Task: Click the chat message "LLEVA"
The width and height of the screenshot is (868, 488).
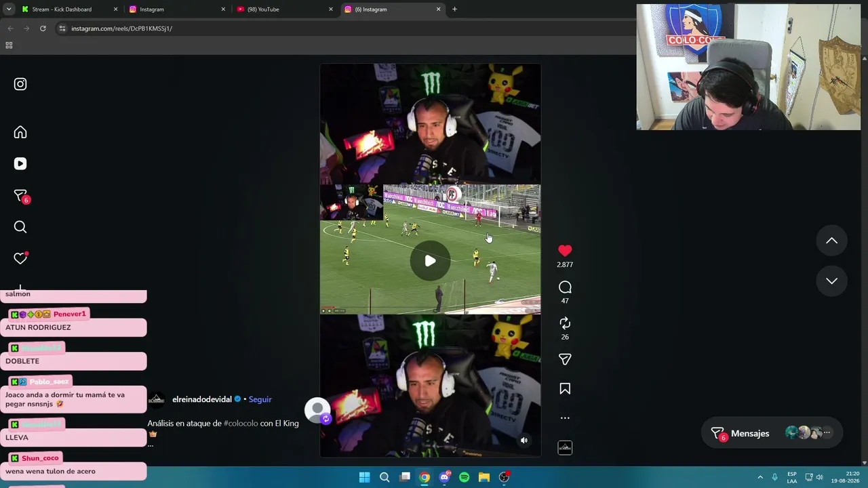Action: [17, 438]
